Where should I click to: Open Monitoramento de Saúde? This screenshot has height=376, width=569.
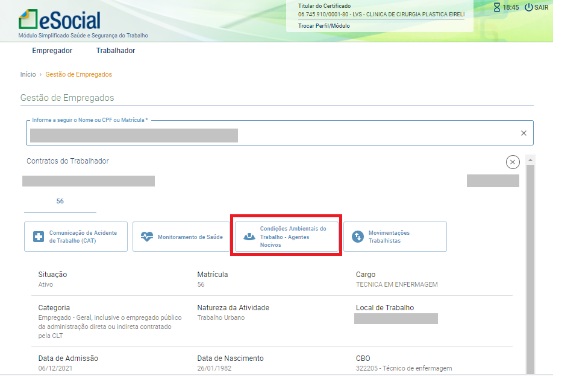[181, 237]
